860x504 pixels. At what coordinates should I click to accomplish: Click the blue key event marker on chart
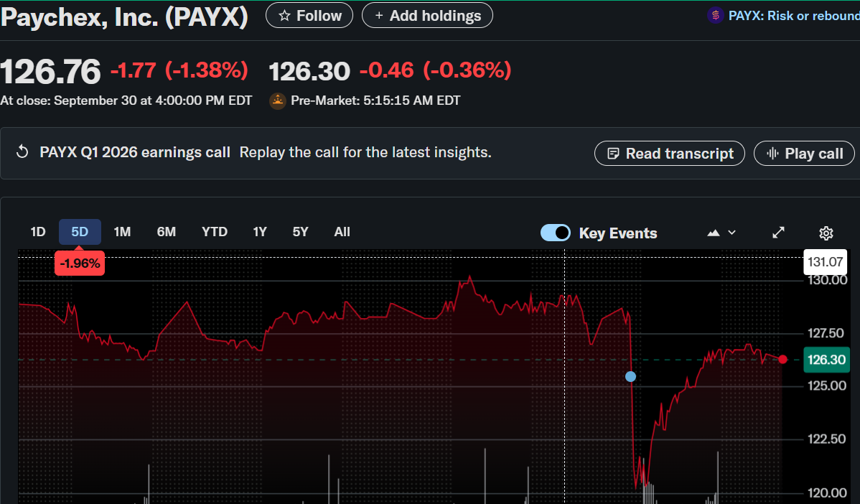[x=630, y=376]
